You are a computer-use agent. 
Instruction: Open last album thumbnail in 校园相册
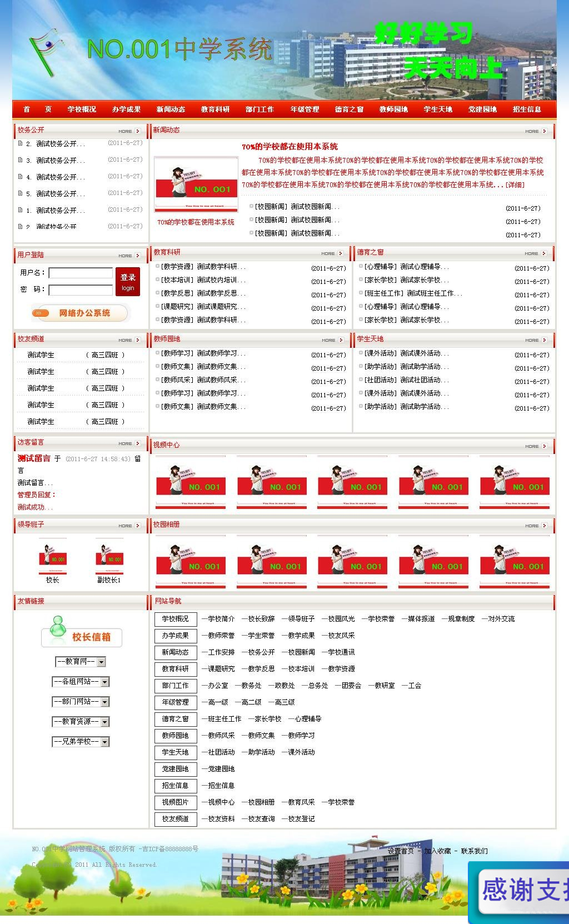(x=515, y=562)
